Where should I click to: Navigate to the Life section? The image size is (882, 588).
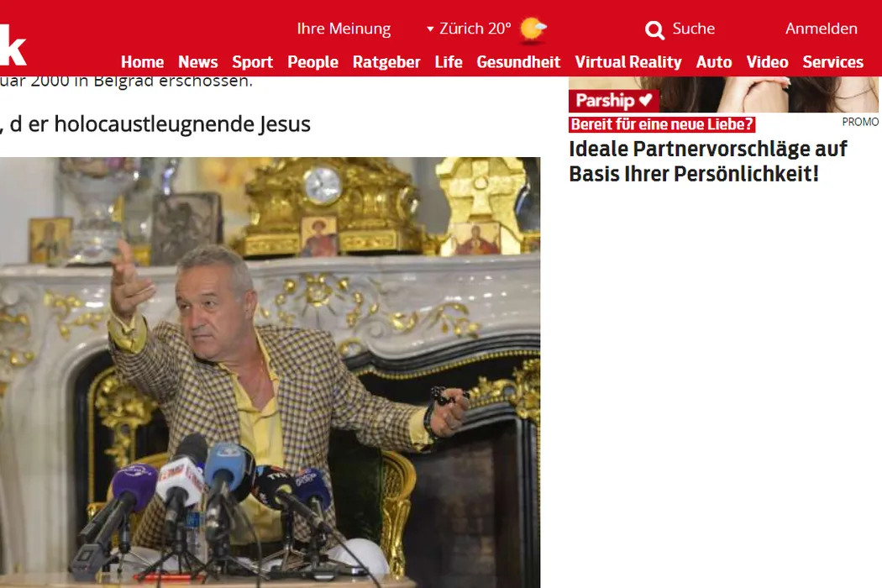[449, 62]
